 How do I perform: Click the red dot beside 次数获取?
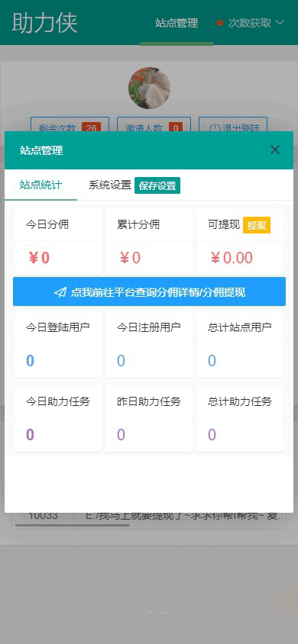pos(220,23)
